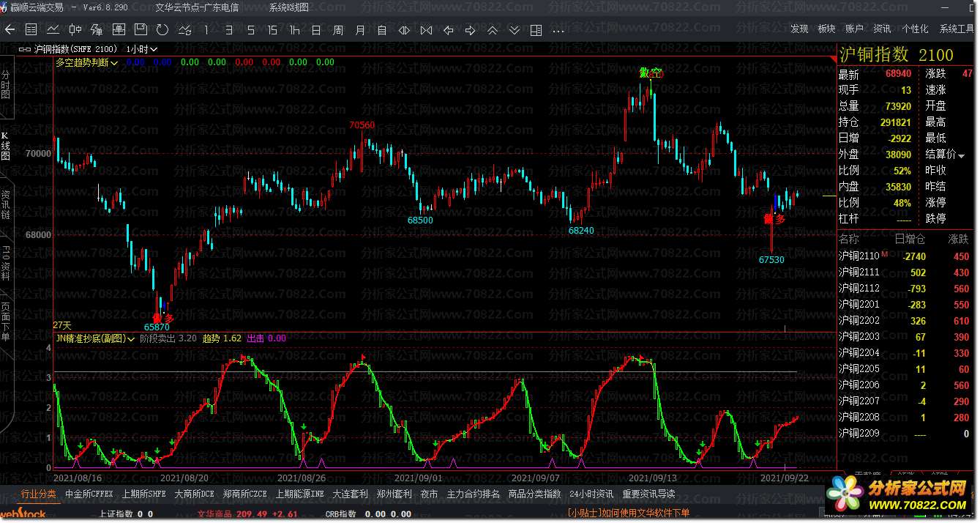
Task: Switch to daily 日 period
Action: click(x=316, y=30)
